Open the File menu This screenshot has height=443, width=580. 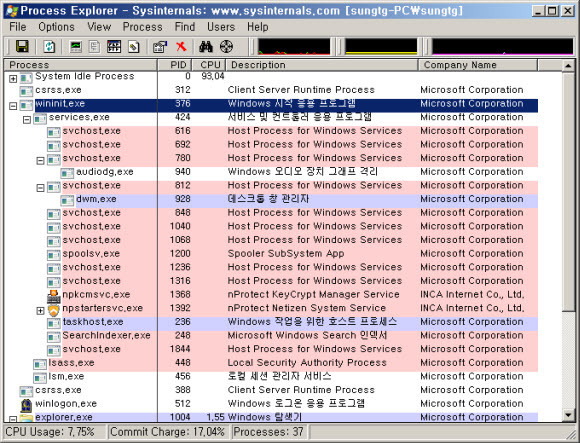18,27
